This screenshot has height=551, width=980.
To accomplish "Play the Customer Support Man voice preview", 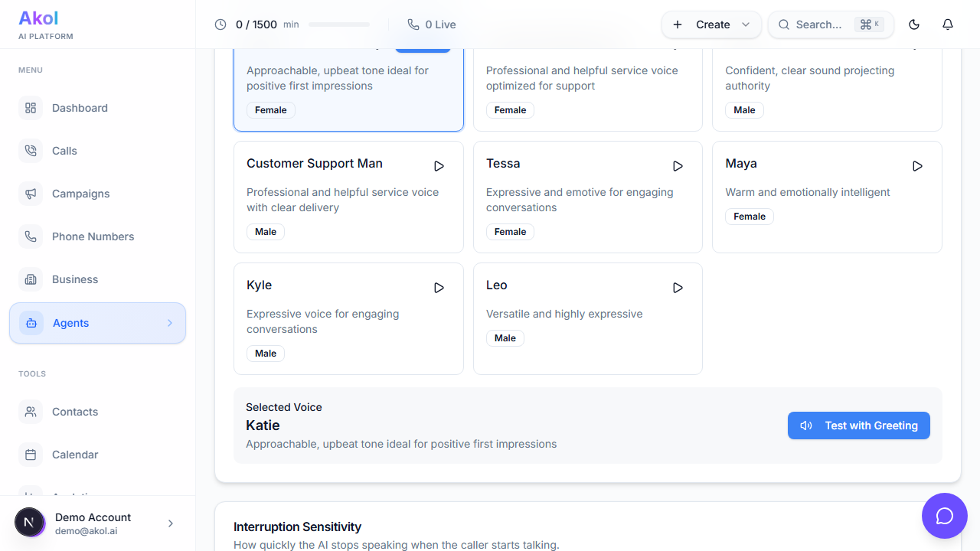I will coord(439,166).
